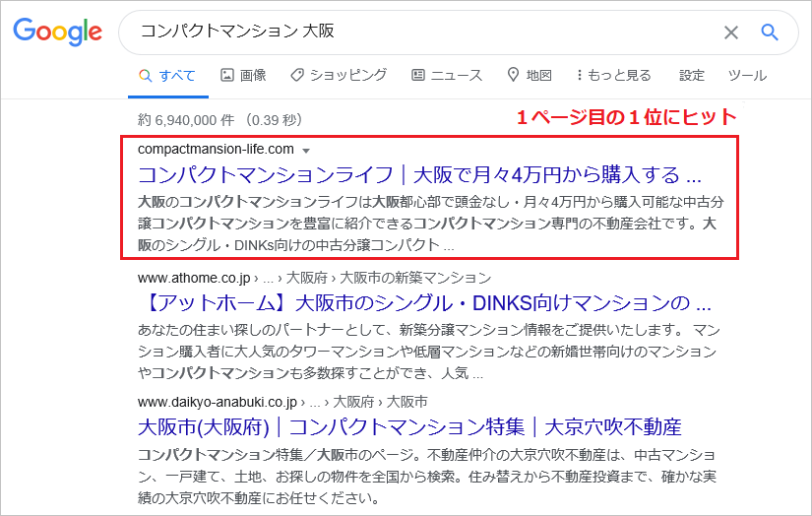Select the すべて tab

click(x=167, y=76)
